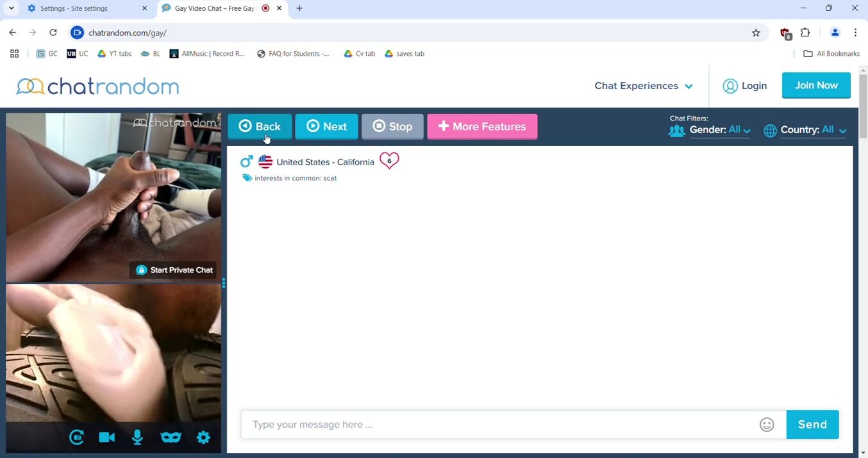Bookmark this page with the star icon
This screenshot has width=868, height=458.
(x=756, y=33)
